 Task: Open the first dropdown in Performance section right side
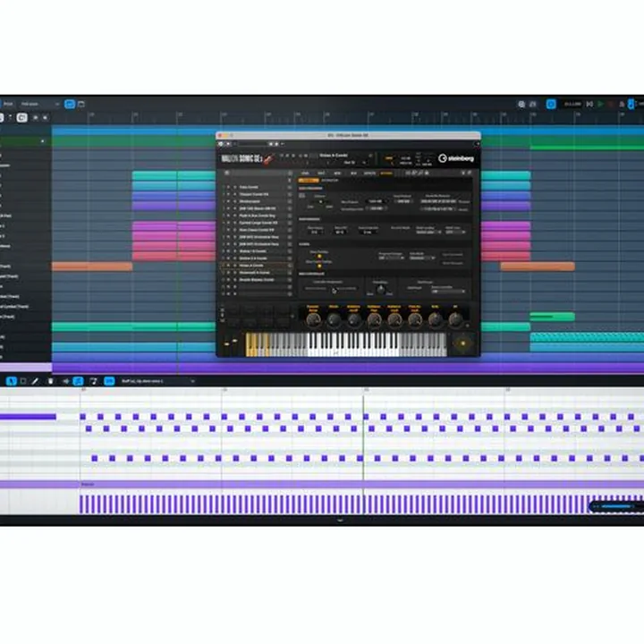tap(428, 233)
